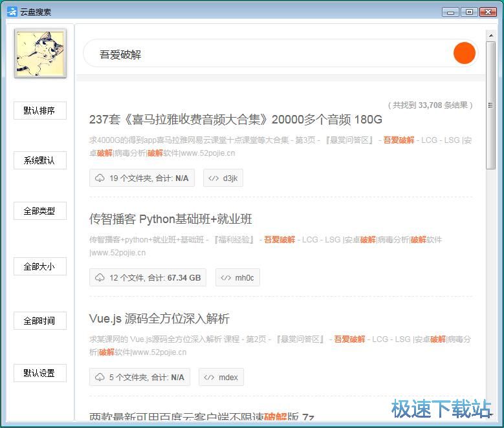504x428 pixels.
Task: Click the code icon beside mdex
Action: [210, 378]
